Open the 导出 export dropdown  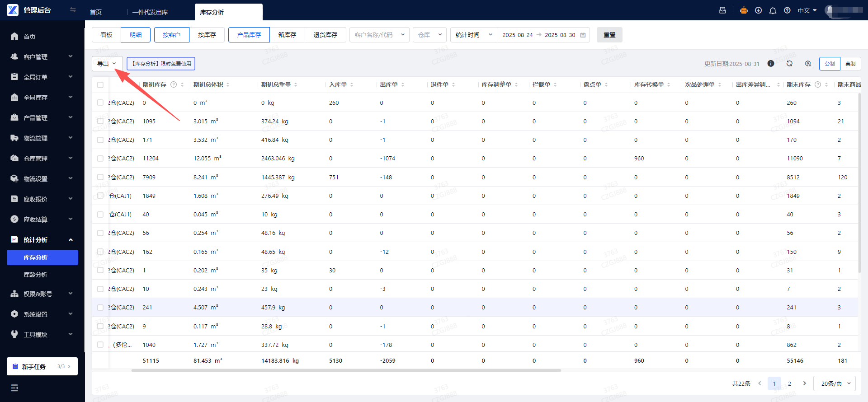(x=107, y=64)
